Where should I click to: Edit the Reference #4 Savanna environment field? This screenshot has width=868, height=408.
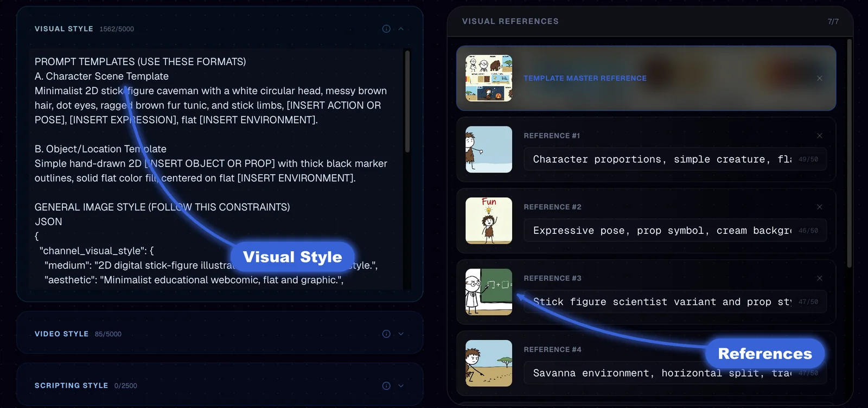tap(675, 373)
